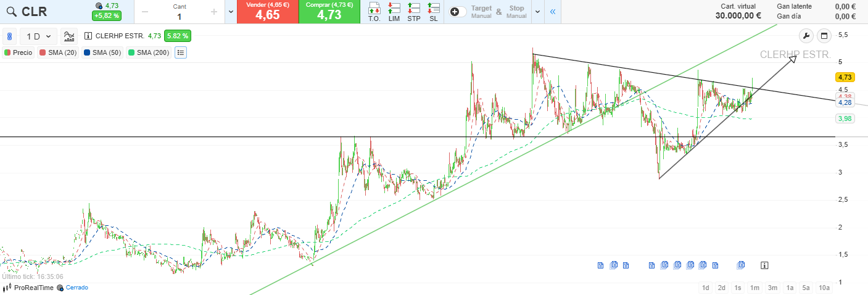868x295 pixels.
Task: Click the search magnifier next to CLR
Action: tap(11, 12)
